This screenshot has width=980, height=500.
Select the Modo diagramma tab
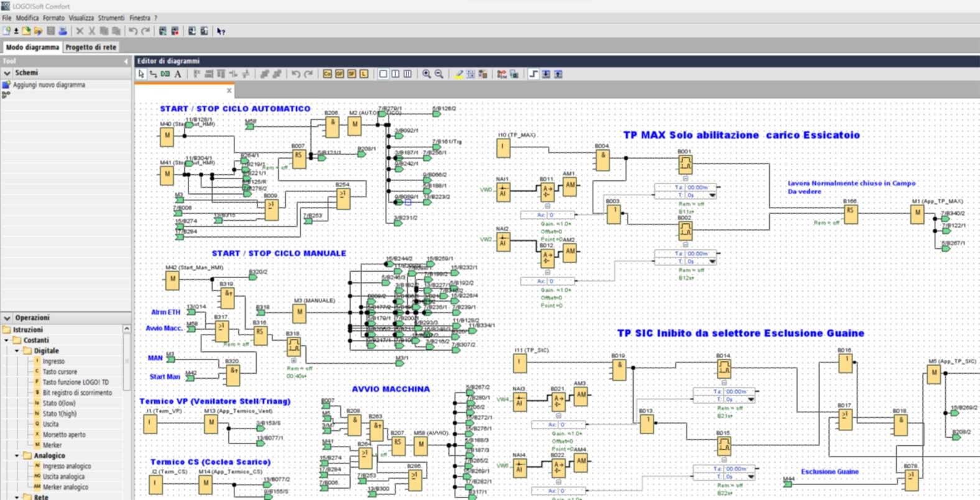click(x=32, y=47)
